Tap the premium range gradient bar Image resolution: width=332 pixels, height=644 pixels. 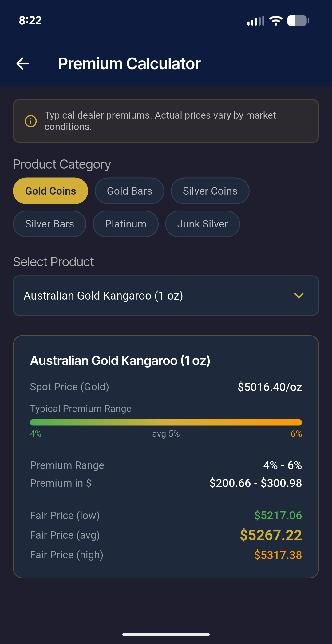coord(166,422)
